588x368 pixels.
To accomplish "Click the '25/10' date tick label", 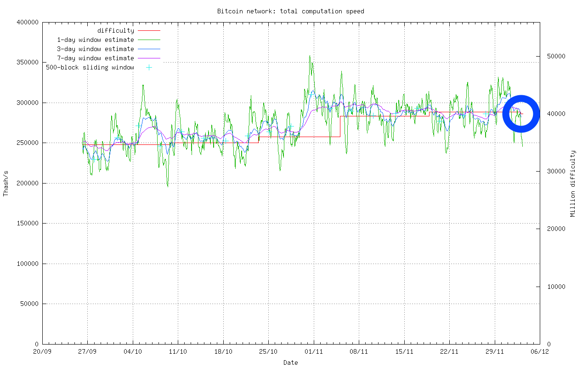I will (268, 352).
